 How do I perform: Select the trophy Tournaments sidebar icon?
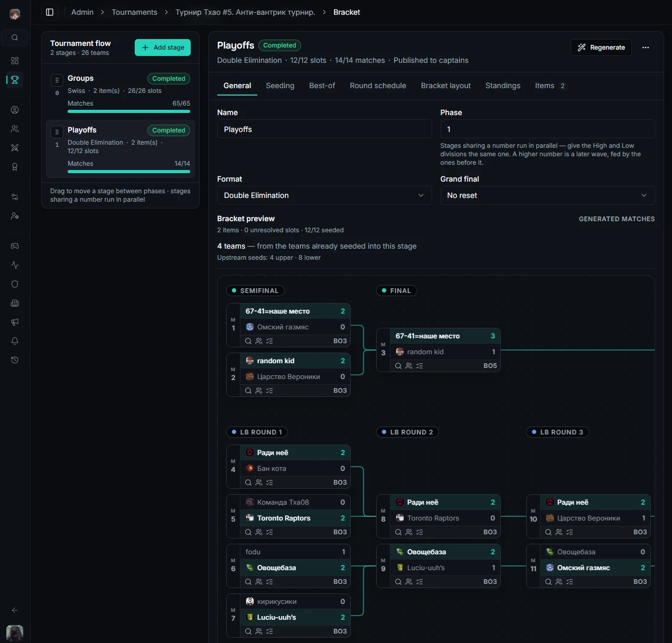point(15,80)
